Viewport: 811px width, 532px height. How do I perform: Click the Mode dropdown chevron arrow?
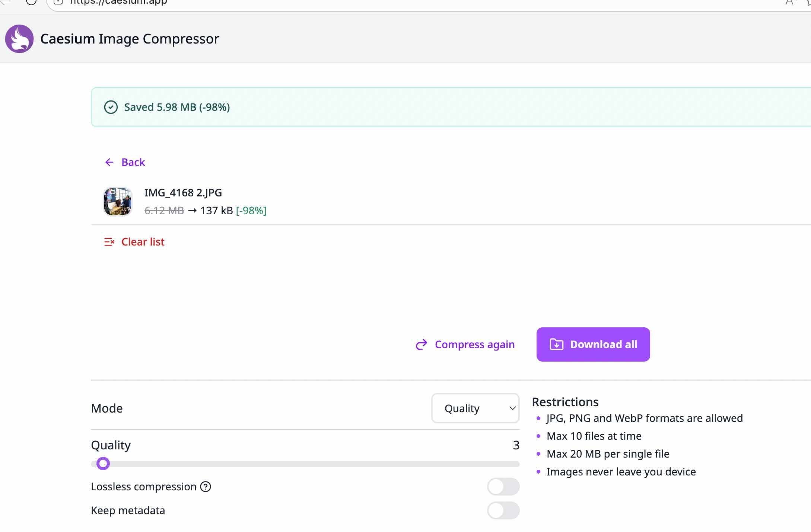point(512,408)
